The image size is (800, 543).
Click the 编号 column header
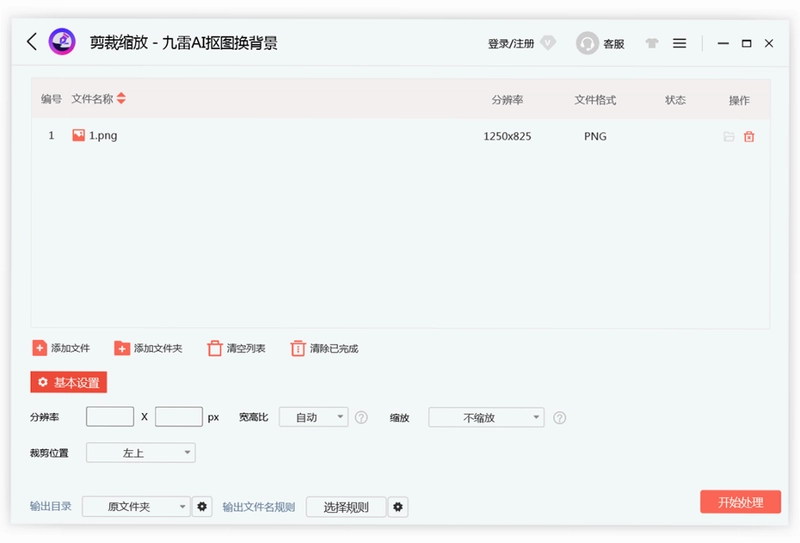click(51, 99)
